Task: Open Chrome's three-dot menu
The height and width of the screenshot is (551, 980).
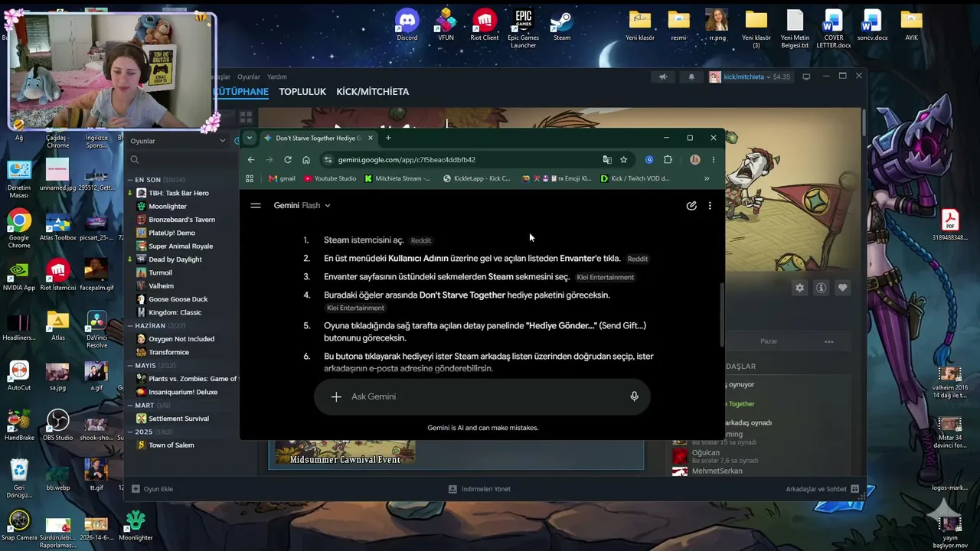Action: pyautogui.click(x=713, y=160)
